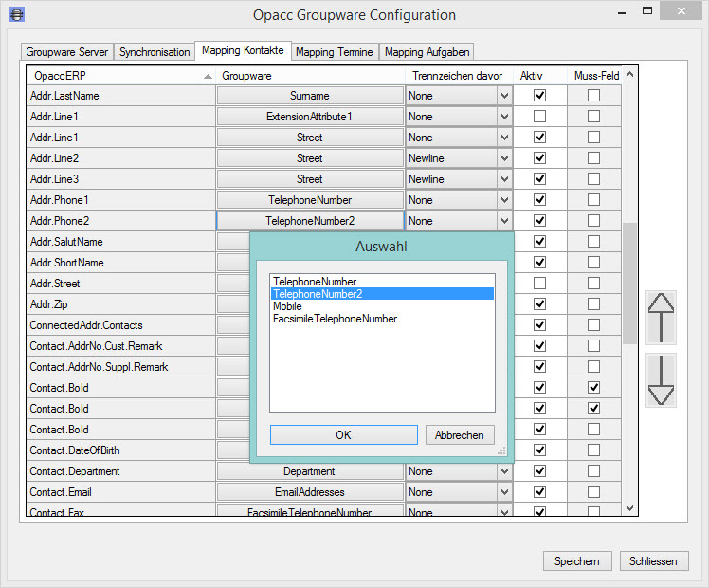The height and width of the screenshot is (588, 709).
Task: Select Contact.AddrNo.Suppl.Remark cell
Action: tap(120, 366)
